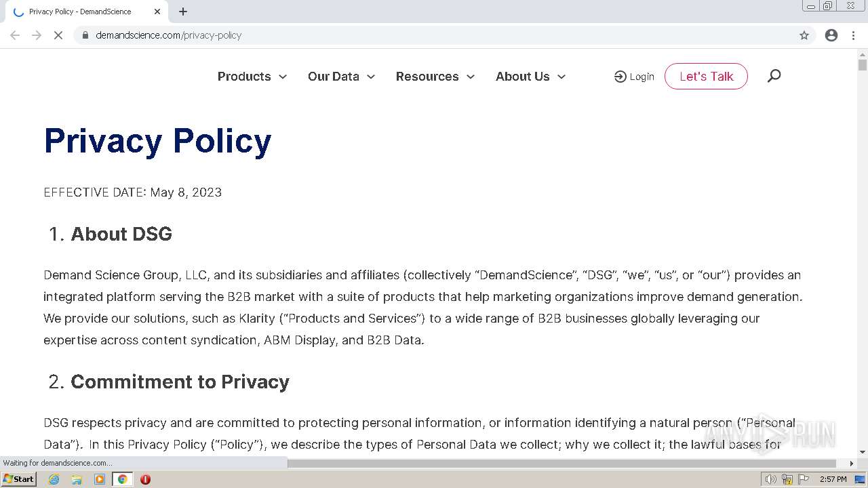Open the Windows Start menu
868x488 pixels.
[19, 479]
